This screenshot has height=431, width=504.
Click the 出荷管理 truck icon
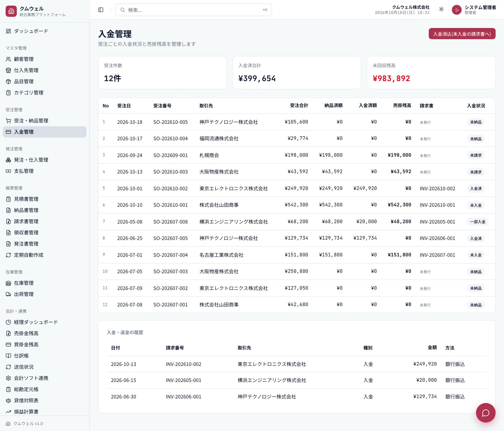[8, 294]
